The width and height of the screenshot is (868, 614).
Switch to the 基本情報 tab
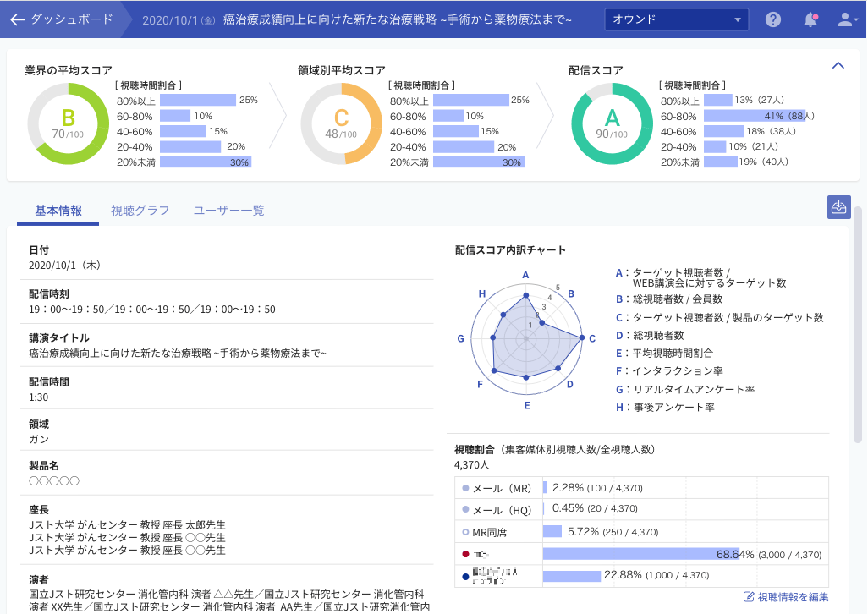pyautogui.click(x=58, y=211)
